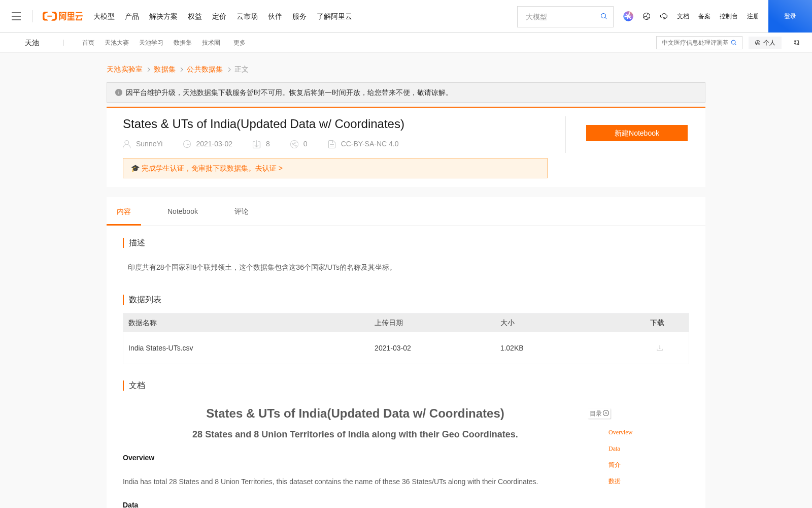This screenshot has height=508, width=812.
Task: Click the SunneYi author name
Action: coord(149,144)
